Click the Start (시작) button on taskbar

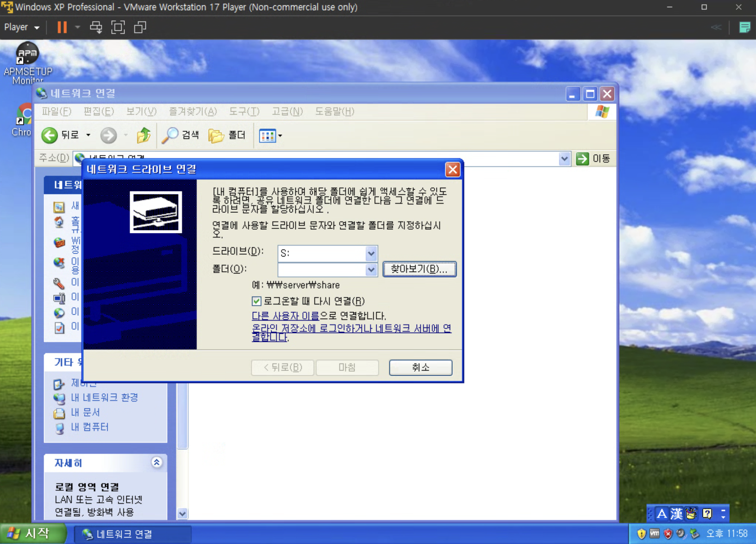32,533
